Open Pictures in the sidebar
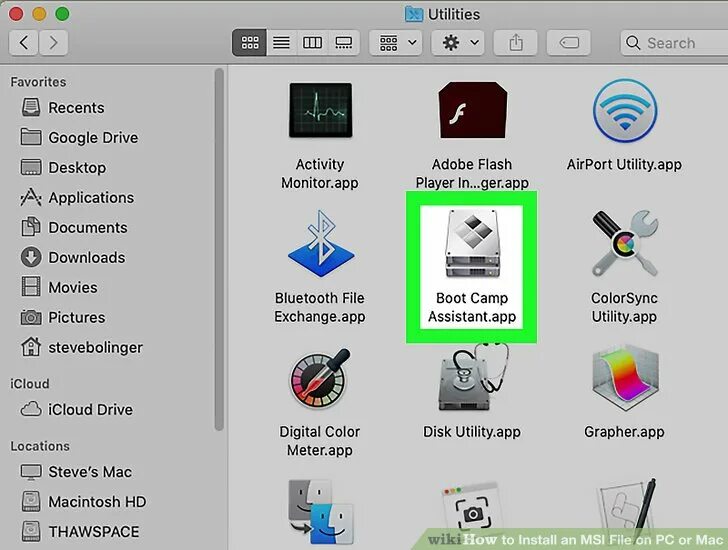The image size is (728, 550). coord(63,317)
